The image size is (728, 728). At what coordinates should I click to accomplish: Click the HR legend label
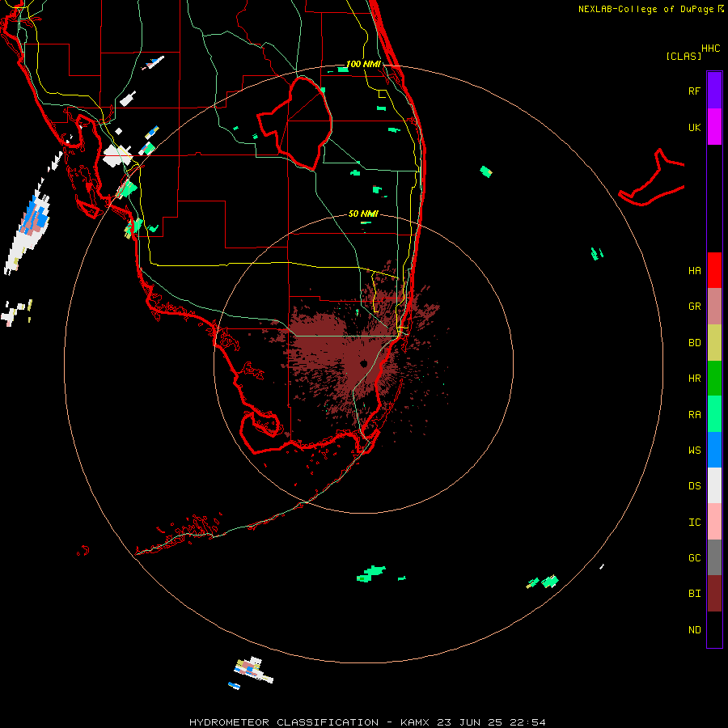[694, 379]
